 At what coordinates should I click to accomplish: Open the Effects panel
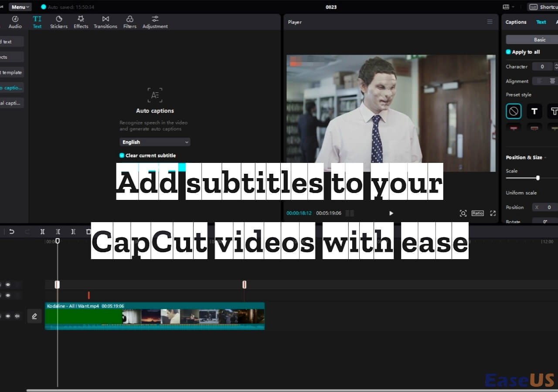81,22
